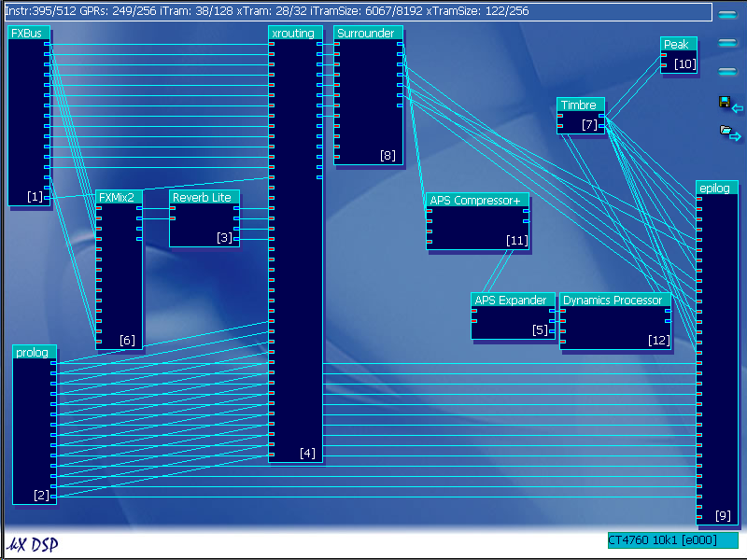Click block number [8] on Surrounder
This screenshot has width=747, height=560.
pos(388,155)
